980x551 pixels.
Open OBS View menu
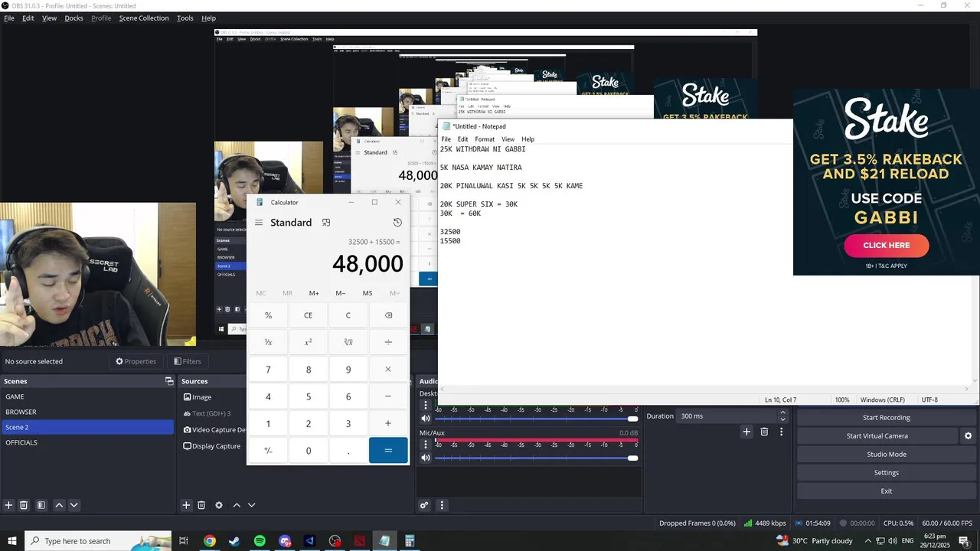[49, 18]
